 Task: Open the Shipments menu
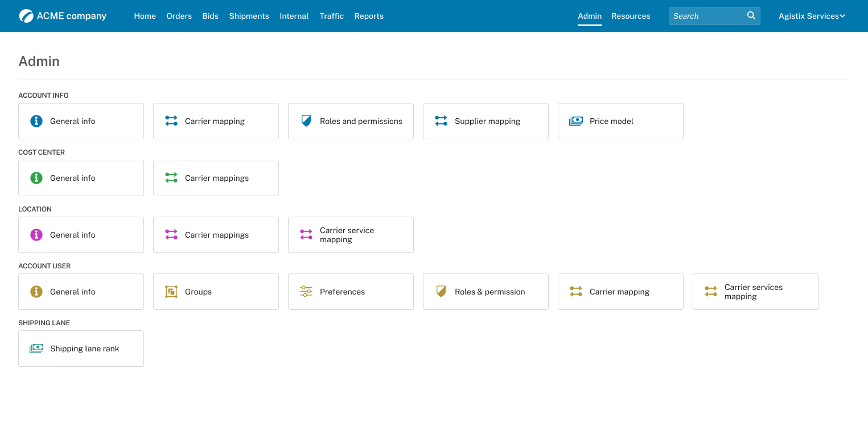click(249, 16)
